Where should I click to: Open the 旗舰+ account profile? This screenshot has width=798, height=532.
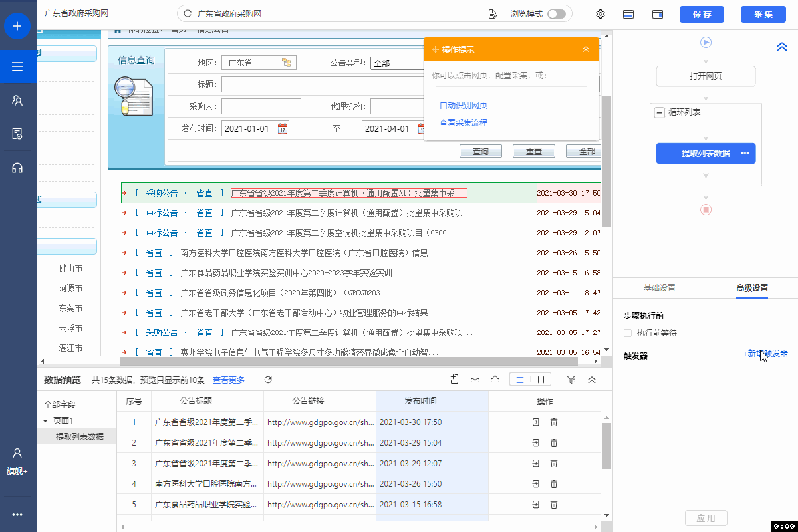coord(17,461)
